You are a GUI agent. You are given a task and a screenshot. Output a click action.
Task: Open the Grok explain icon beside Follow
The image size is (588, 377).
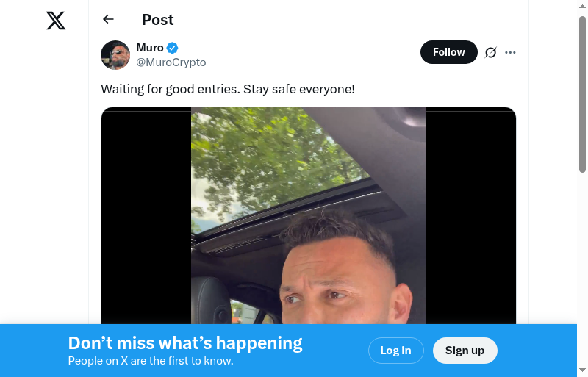(x=490, y=52)
